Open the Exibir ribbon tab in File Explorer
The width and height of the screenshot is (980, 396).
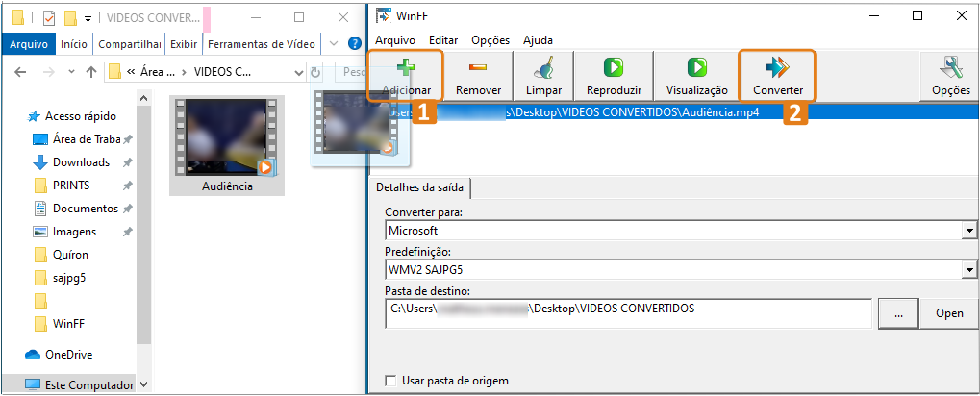[184, 44]
